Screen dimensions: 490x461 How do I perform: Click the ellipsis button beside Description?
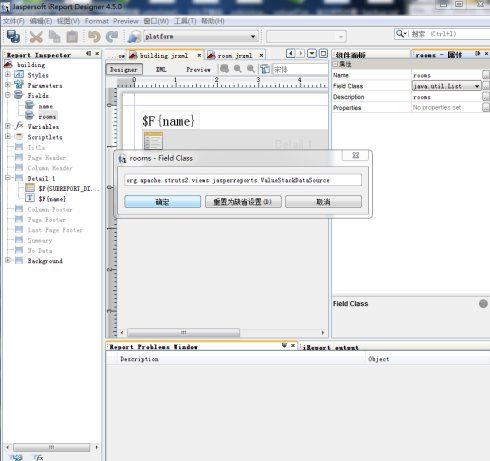point(486,97)
